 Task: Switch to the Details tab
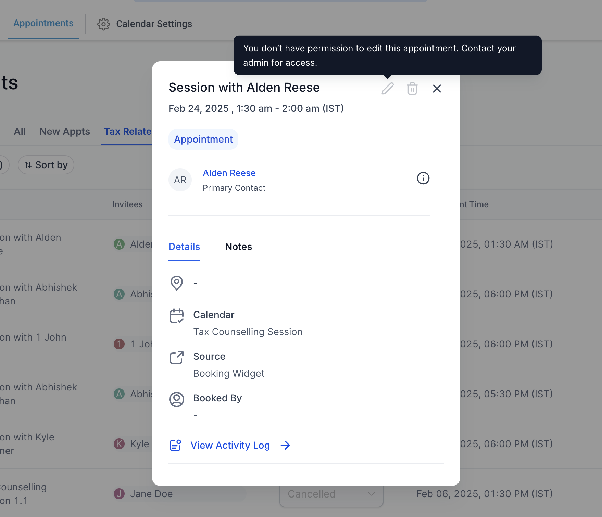[x=184, y=247]
